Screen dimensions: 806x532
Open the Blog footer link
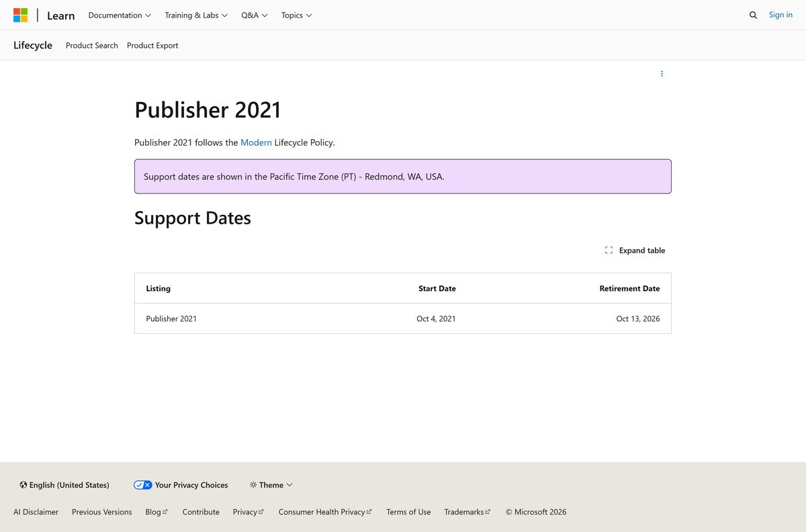(156, 512)
